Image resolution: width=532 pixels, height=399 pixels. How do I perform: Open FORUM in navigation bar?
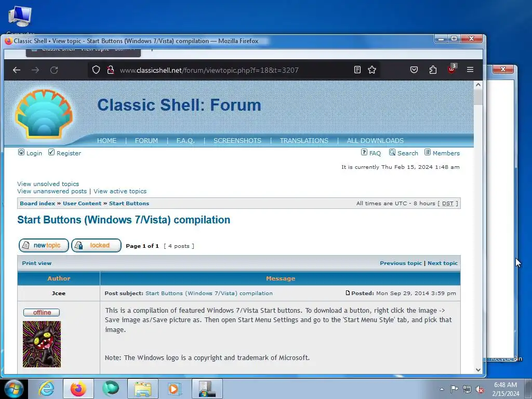146,140
